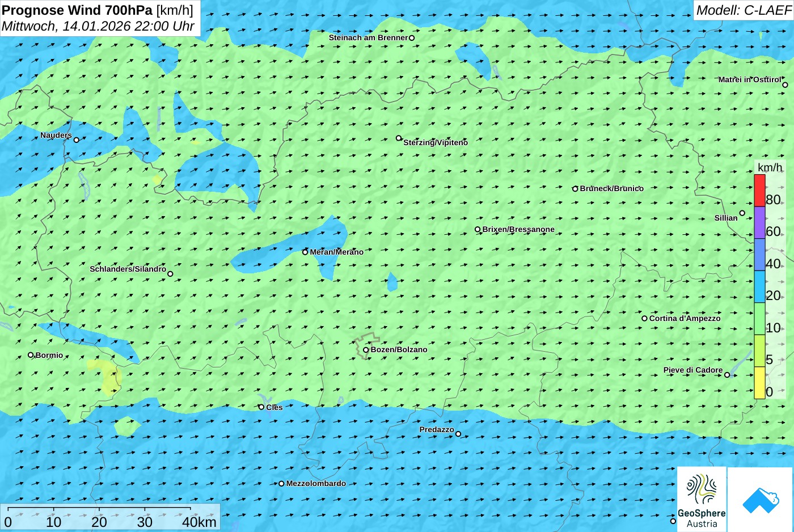The height and width of the screenshot is (532, 794).
Task: Select the Bozen/Bolzano city marker
Action: (366, 350)
